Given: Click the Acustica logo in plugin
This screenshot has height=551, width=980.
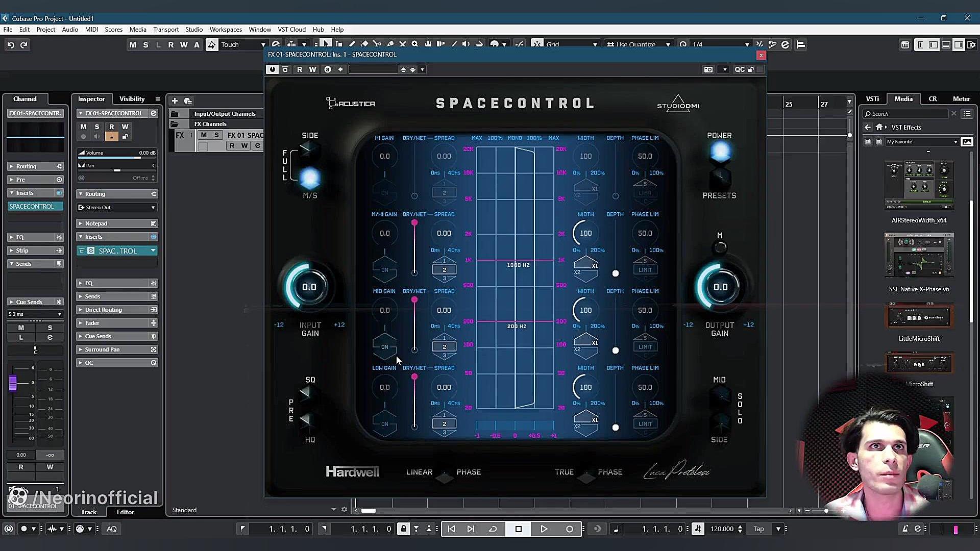Looking at the screenshot, I should coord(351,104).
